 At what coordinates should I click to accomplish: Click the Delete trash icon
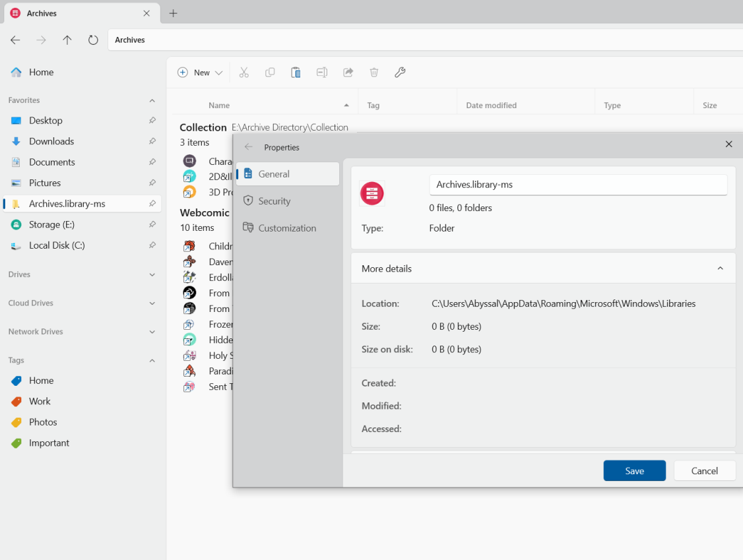(374, 73)
